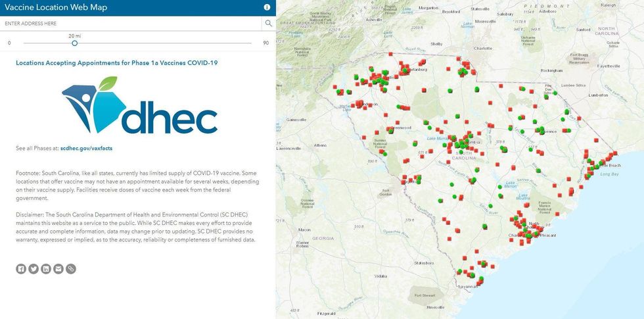Viewport: 644px width, 319px height.
Task: Click the 'Macon' map label
Action: (x=304, y=230)
